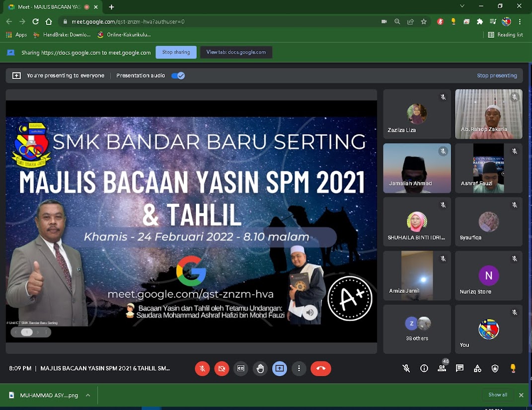532x410 pixels.
Task: Select your own 'You' tile
Action: point(489,329)
